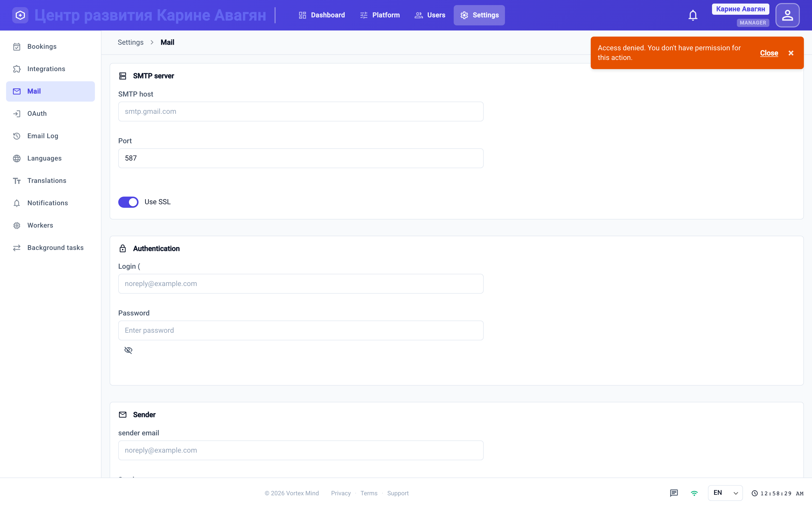
Task: Click the Workers chip icon
Action: pyautogui.click(x=17, y=226)
